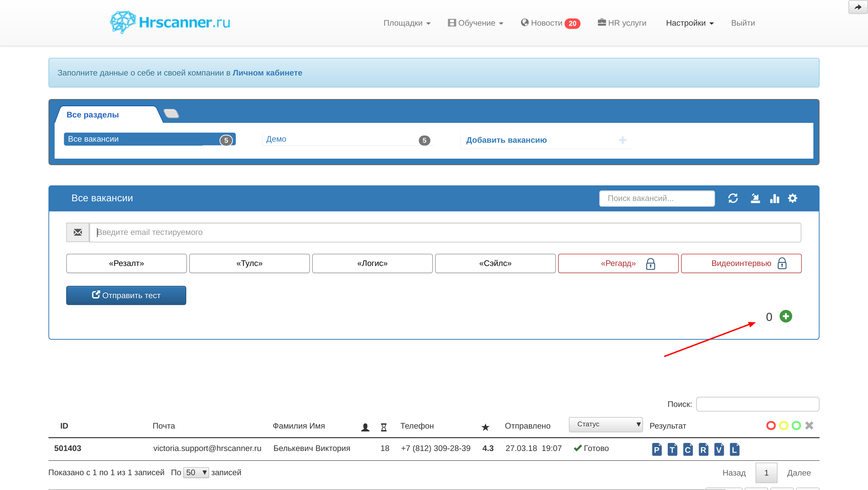Click the lock icon on Регард button
The image size is (868, 490).
(651, 264)
